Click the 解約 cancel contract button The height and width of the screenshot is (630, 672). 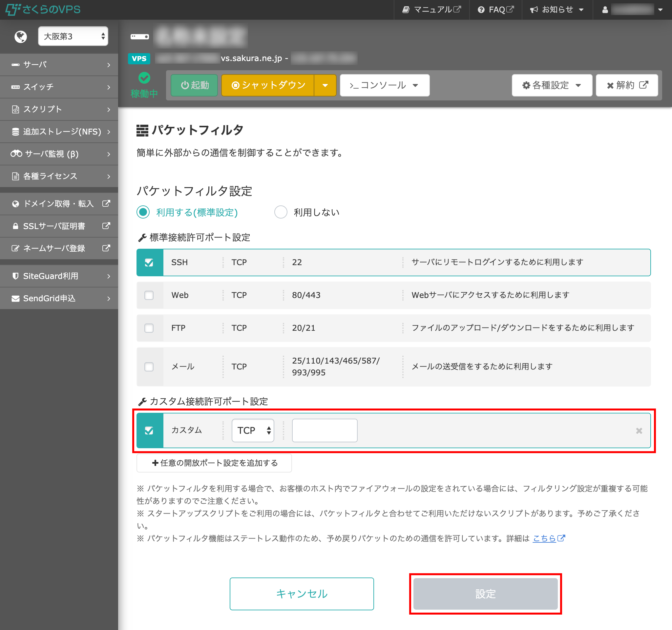point(626,85)
